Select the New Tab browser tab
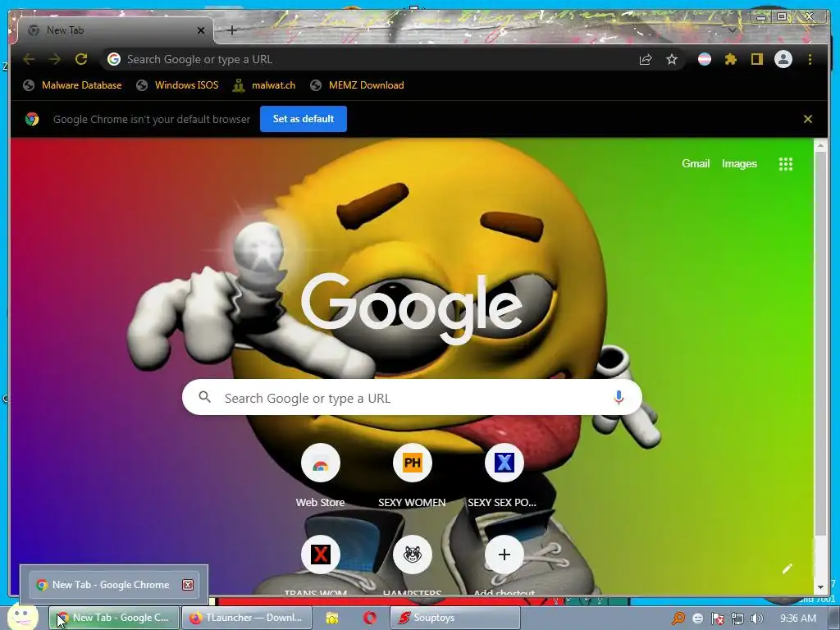 coord(115,30)
